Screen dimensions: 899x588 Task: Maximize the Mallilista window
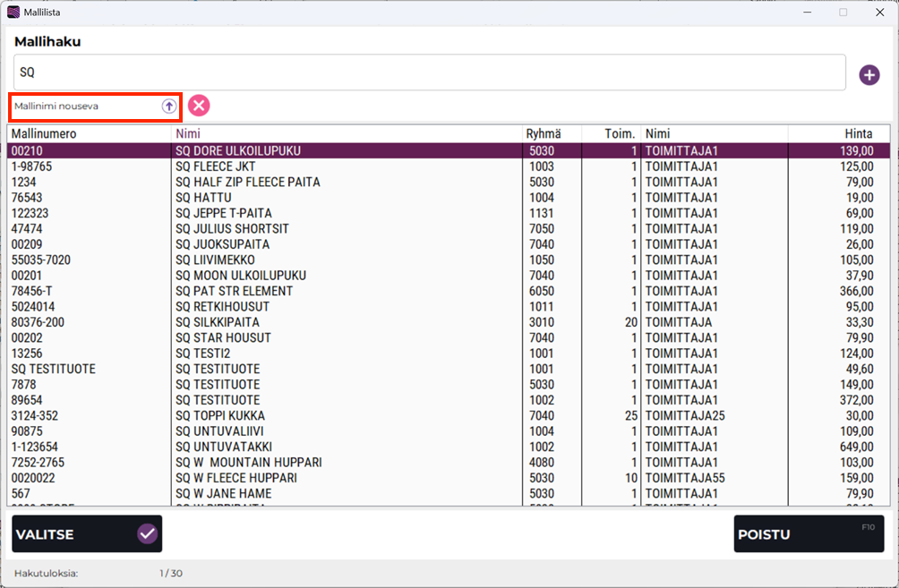pos(843,13)
